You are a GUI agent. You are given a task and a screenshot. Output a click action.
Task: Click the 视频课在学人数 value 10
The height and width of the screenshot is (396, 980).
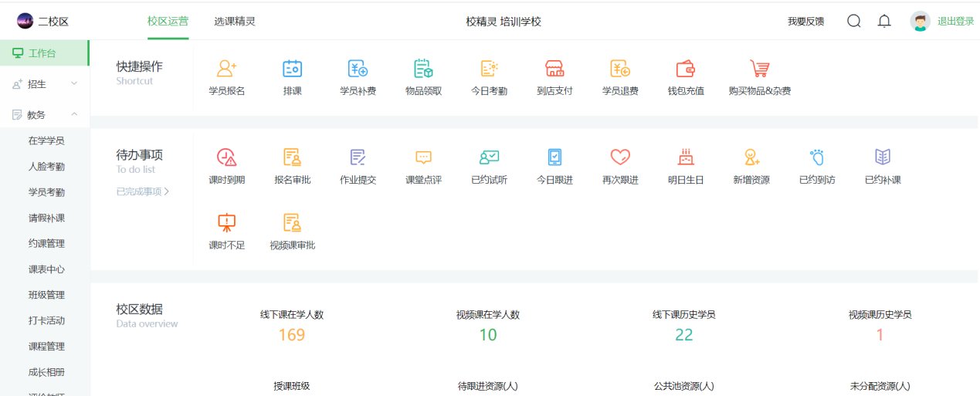click(x=488, y=335)
